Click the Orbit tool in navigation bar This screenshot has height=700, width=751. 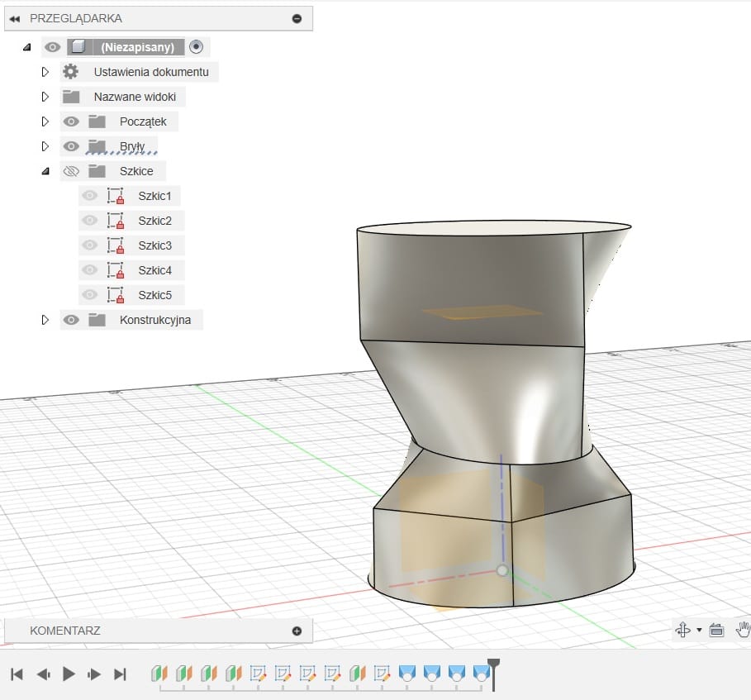[x=683, y=630]
